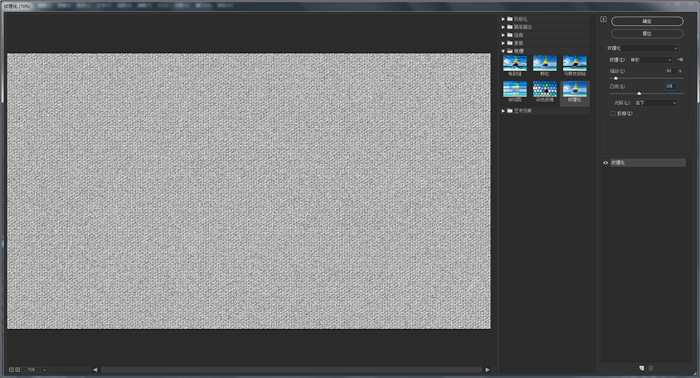The width and height of the screenshot is (700, 378).
Task: Click the zoom out minus icon
Action: click(x=11, y=370)
